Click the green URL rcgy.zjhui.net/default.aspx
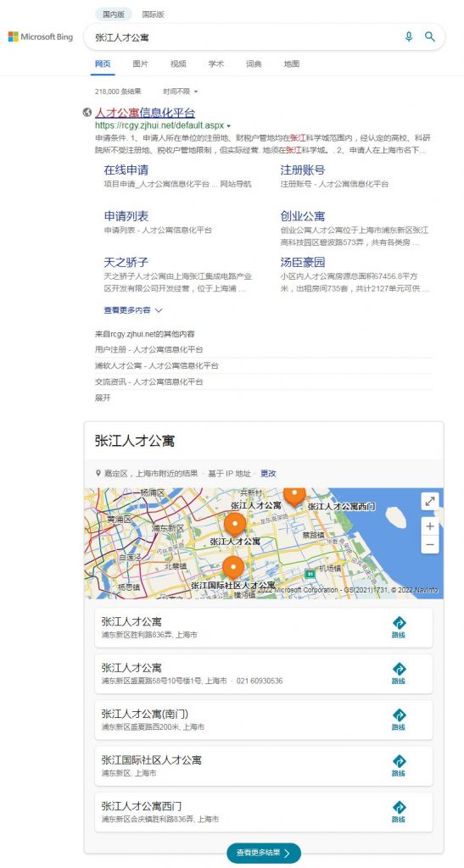 [159, 125]
